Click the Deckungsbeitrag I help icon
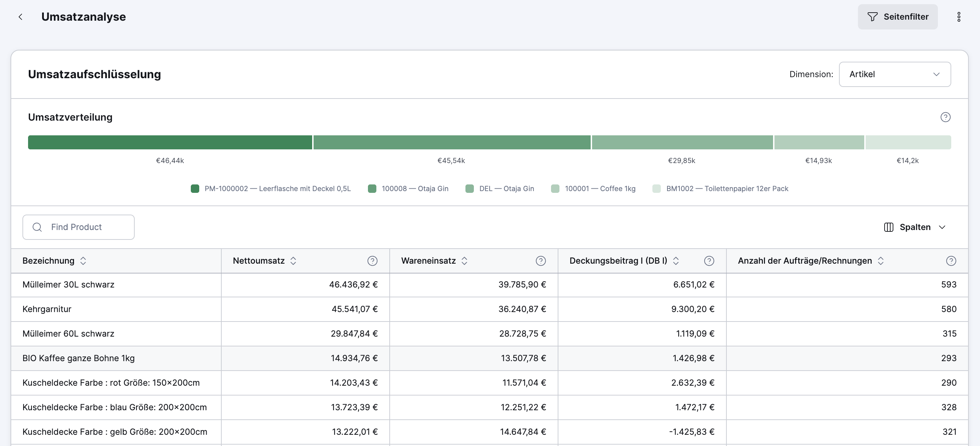Viewport: 980px width, 446px height. click(709, 261)
